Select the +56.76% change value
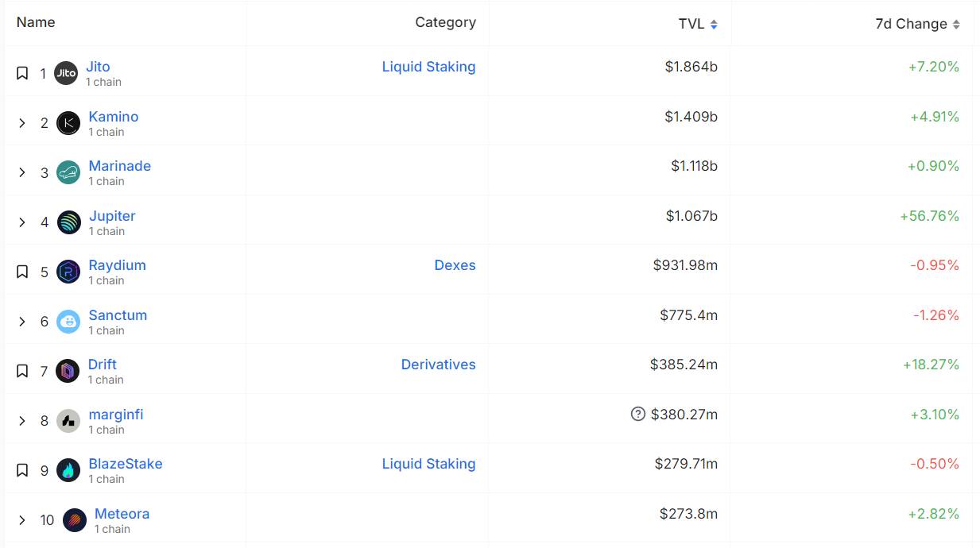Viewport: 980px width, 548px height. (930, 216)
